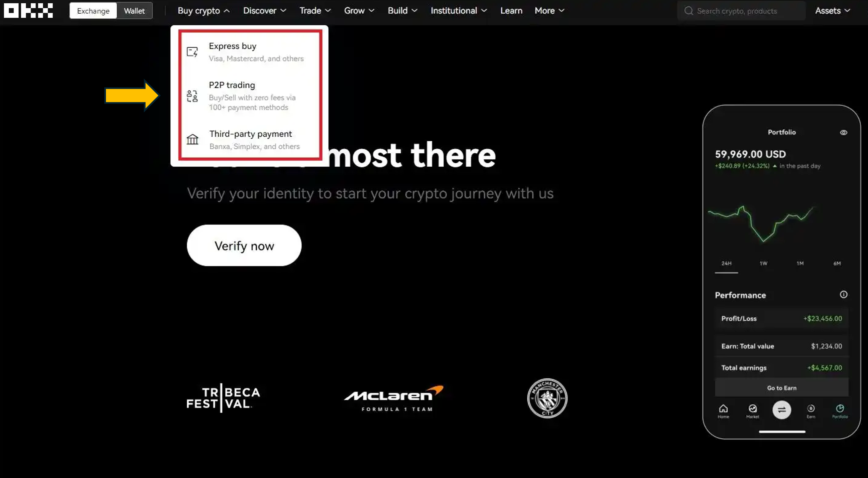Select the 1M chart range
Viewport: 868px width, 478px height.
pos(800,264)
